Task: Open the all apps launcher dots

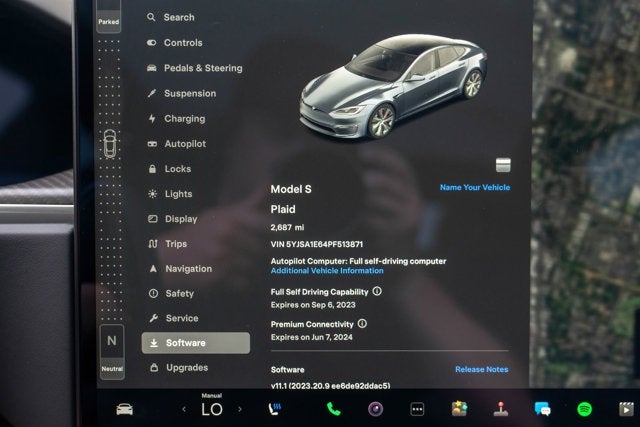Action: point(417,409)
